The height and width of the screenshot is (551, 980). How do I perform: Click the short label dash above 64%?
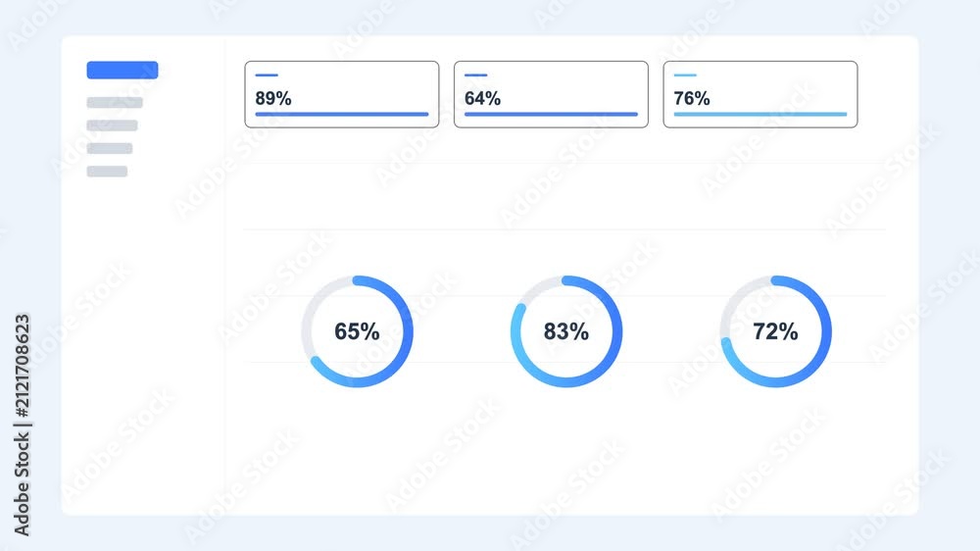pyautogui.click(x=476, y=75)
